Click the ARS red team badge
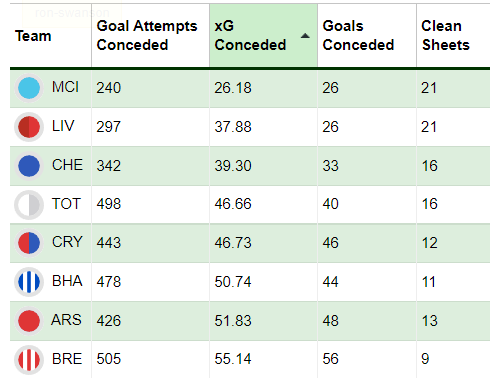 pyautogui.click(x=29, y=321)
